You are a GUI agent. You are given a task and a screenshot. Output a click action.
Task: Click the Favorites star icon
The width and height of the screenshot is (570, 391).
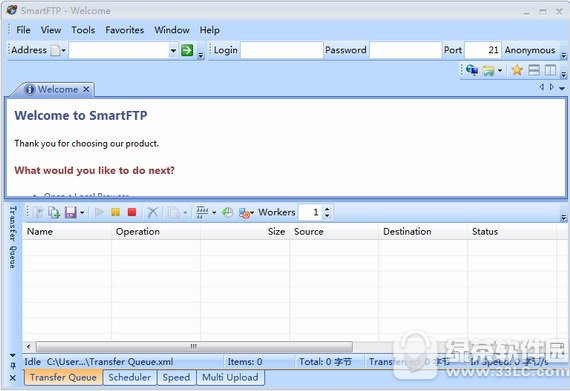[x=517, y=70]
